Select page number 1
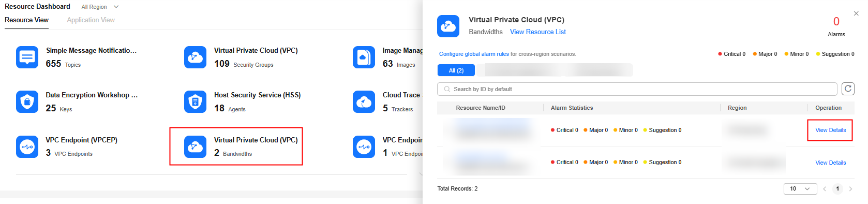The image size is (868, 204). pyautogui.click(x=837, y=189)
